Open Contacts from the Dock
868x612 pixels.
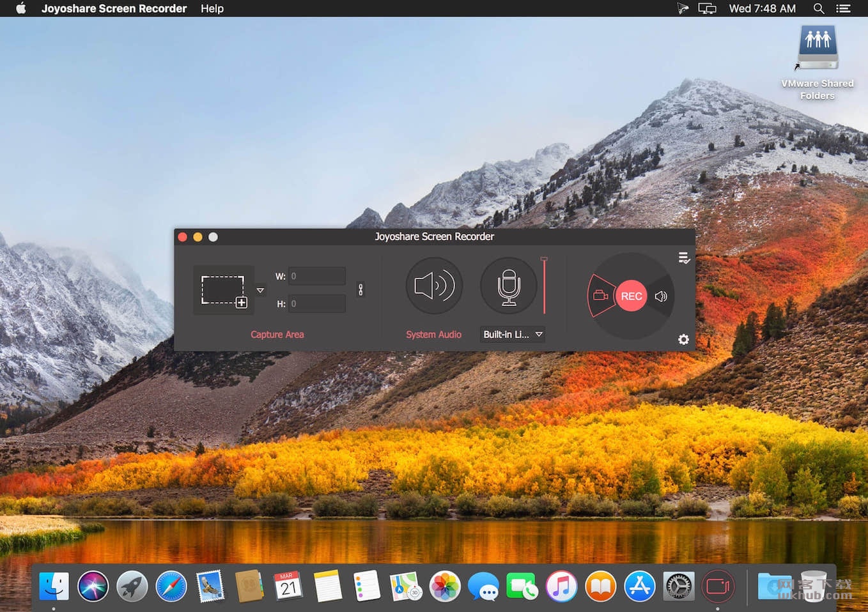coord(249,586)
